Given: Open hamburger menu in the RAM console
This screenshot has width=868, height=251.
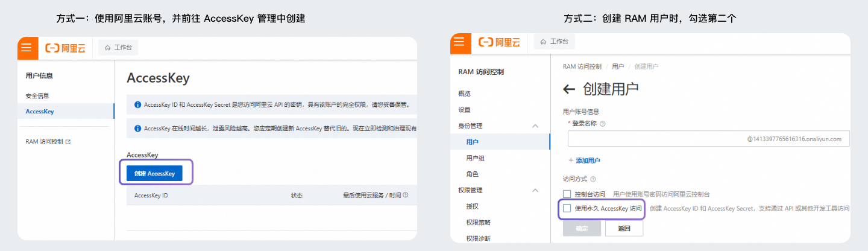Looking at the screenshot, I should click(459, 42).
